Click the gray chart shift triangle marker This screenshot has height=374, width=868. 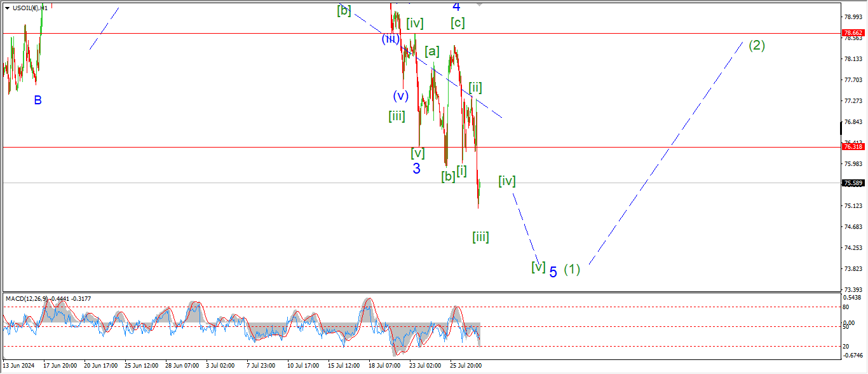coord(480,4)
